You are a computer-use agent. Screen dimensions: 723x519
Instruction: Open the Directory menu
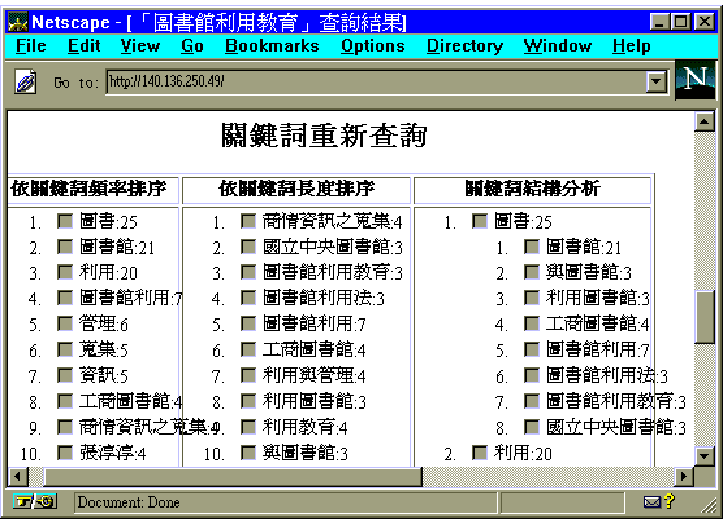pos(464,46)
